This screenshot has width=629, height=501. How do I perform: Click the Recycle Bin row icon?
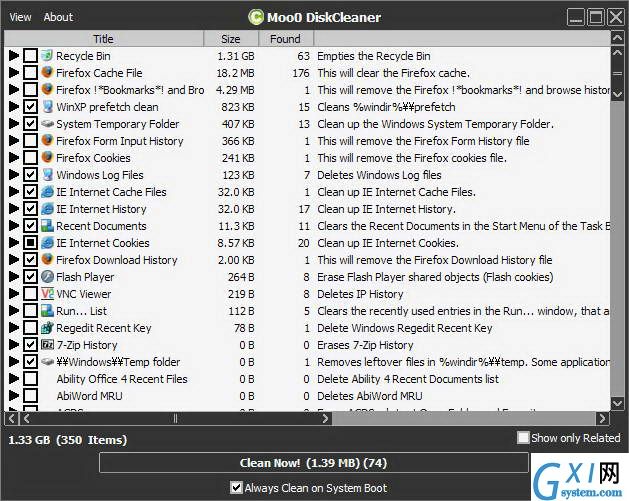click(x=47, y=55)
